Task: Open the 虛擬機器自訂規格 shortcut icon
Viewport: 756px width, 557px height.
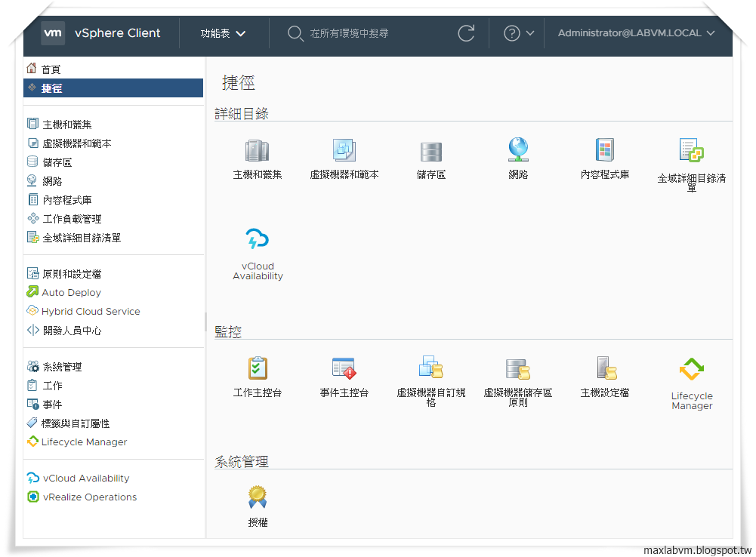Action: (x=430, y=367)
